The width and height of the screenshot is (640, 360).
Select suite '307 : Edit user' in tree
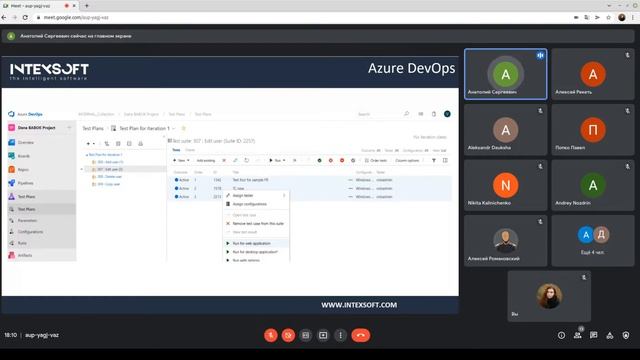click(x=110, y=169)
